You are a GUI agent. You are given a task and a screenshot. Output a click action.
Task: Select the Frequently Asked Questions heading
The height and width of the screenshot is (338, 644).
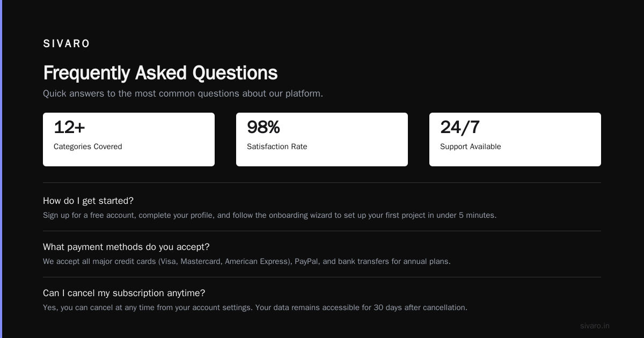[x=160, y=73]
